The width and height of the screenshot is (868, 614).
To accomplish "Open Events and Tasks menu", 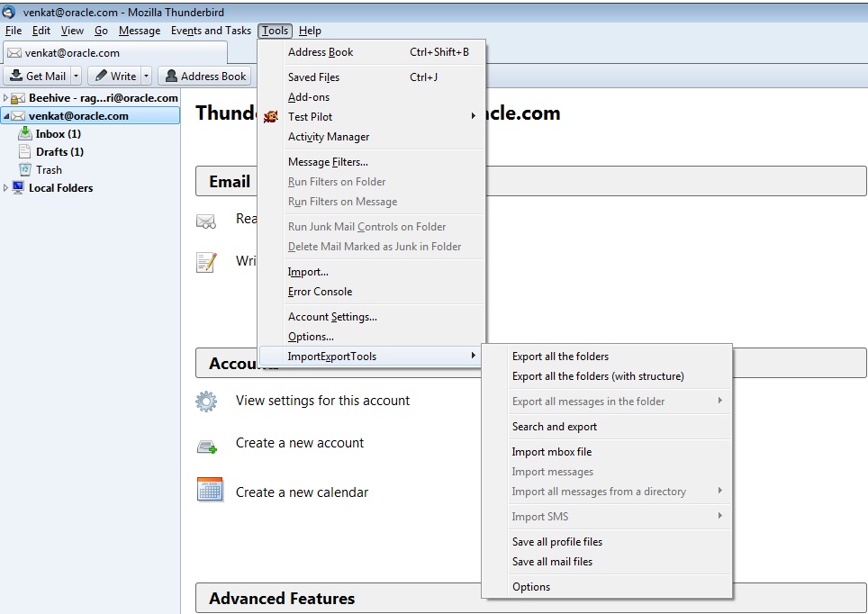I will 211,31.
